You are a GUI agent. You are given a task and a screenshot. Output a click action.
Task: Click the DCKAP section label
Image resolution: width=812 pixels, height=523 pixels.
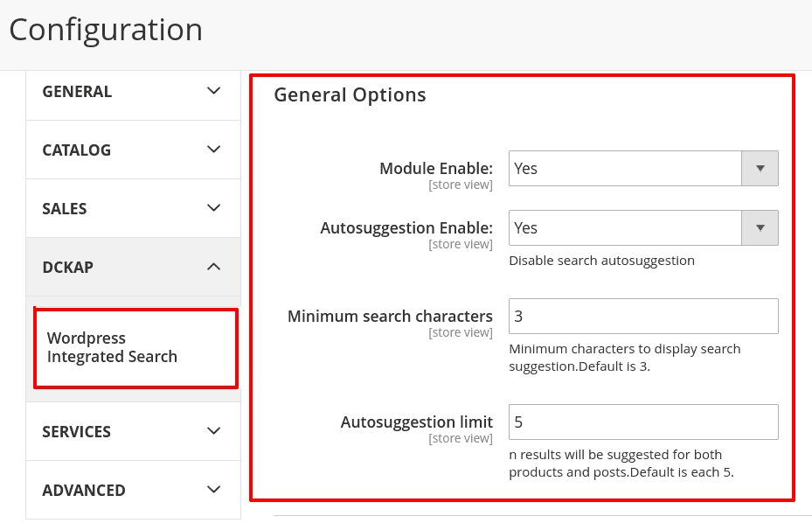tap(67, 268)
